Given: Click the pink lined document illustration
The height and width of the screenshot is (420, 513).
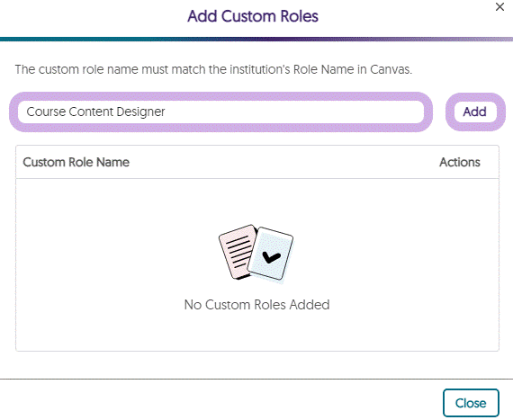Looking at the screenshot, I should (236, 253).
